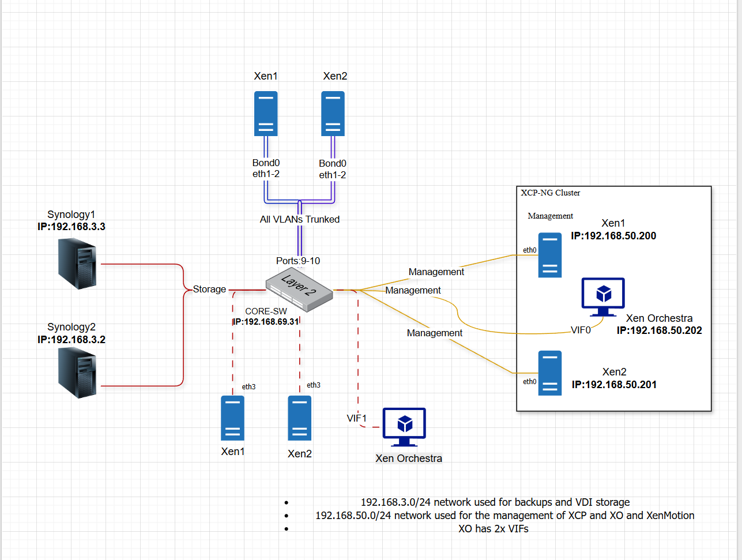This screenshot has height=560, width=742.
Task: Select the top Xen2 server icon
Action: coord(333,114)
